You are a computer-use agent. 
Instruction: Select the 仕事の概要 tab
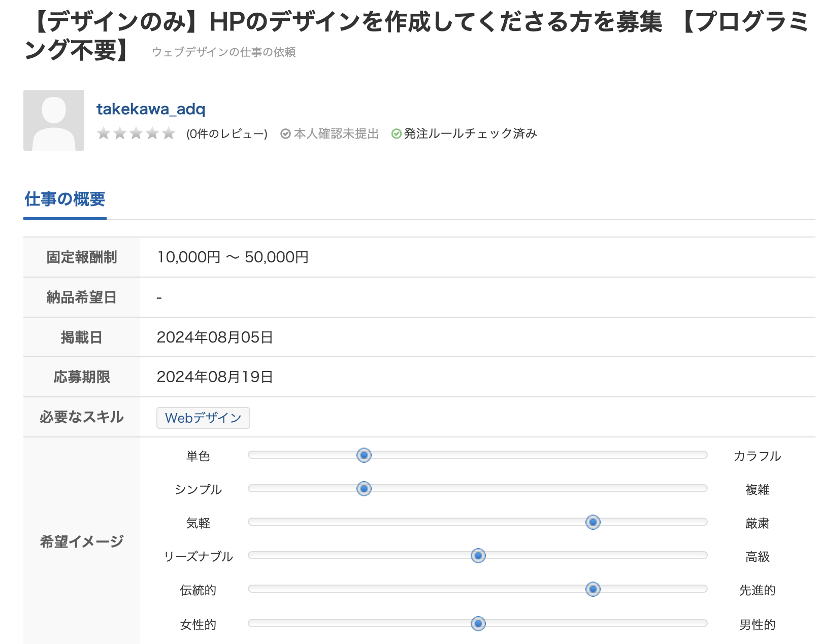[x=65, y=199]
